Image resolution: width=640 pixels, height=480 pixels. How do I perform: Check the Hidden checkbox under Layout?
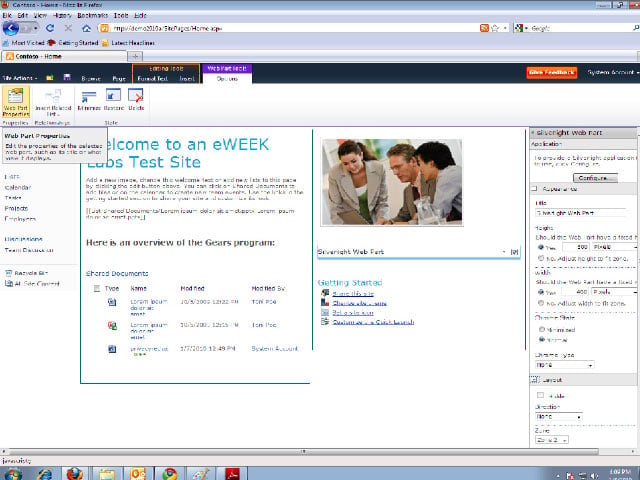coord(540,395)
